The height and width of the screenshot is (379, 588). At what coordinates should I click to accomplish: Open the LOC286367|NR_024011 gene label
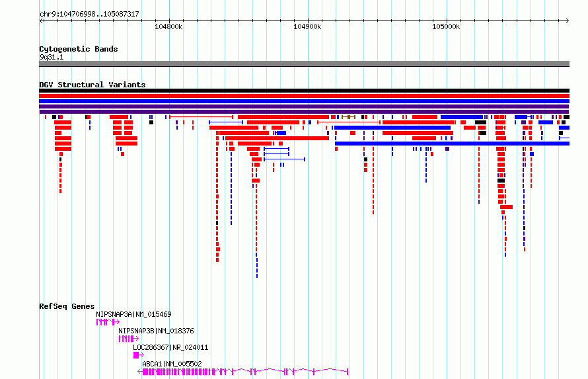[170, 347]
